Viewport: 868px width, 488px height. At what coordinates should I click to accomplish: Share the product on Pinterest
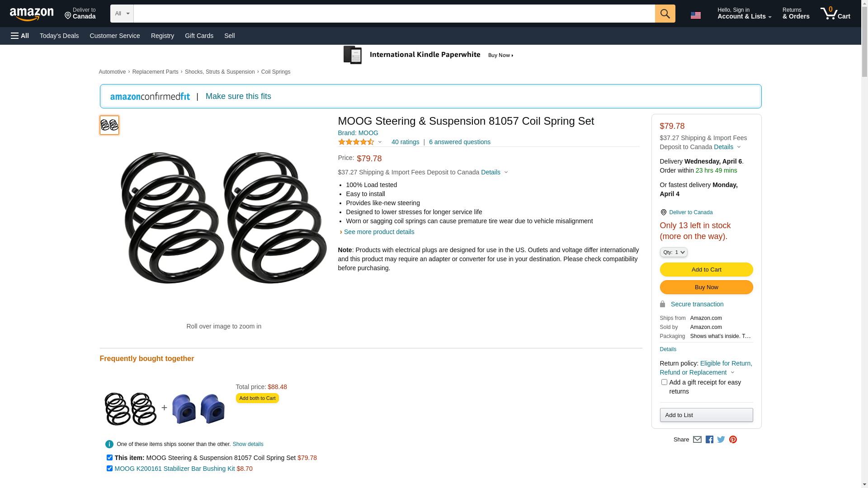733,440
